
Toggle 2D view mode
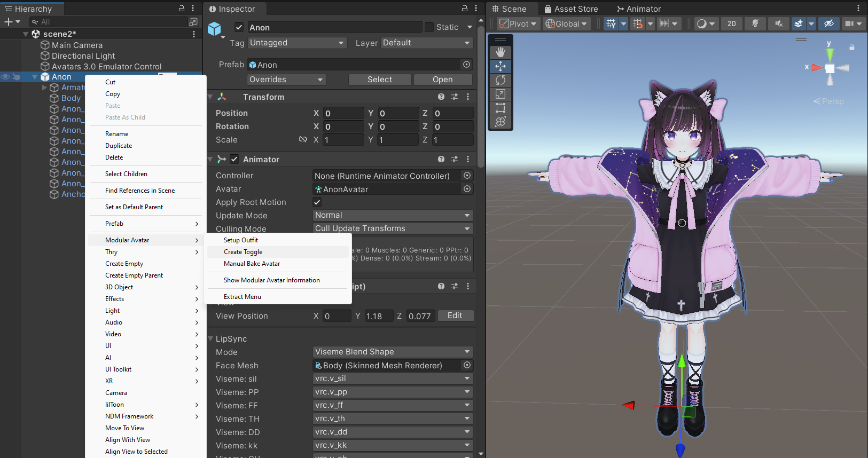click(732, 23)
